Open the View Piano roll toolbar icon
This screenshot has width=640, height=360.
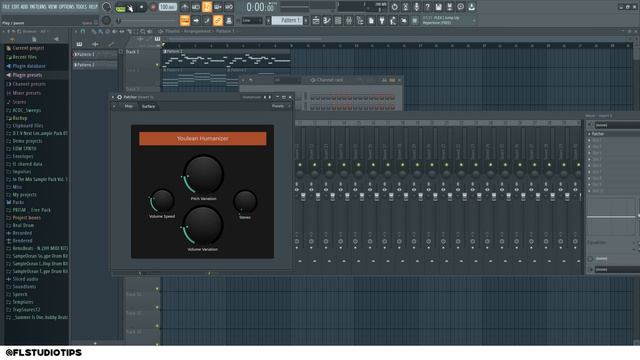(327, 20)
